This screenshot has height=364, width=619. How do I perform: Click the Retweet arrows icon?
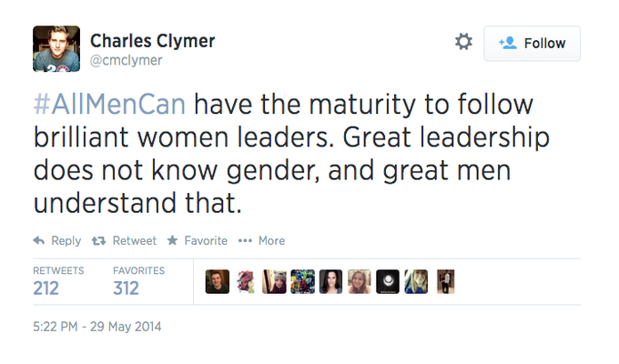(98, 240)
